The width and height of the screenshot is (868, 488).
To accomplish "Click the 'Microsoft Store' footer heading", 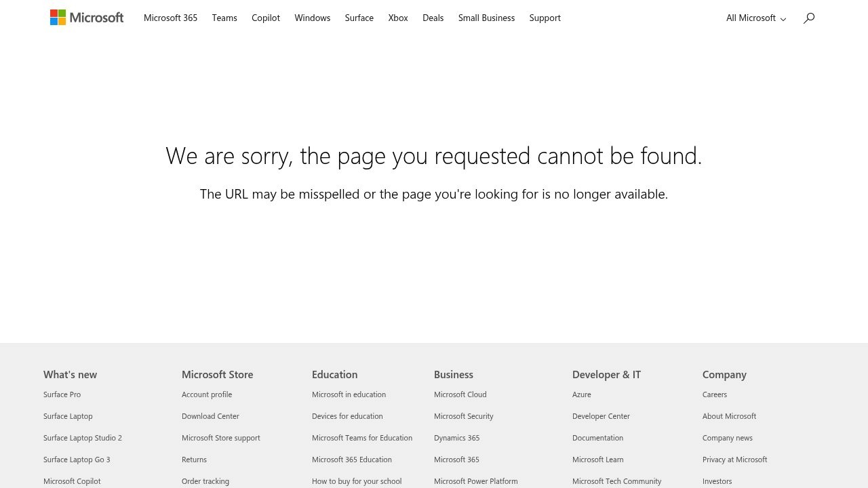I will 217,374.
